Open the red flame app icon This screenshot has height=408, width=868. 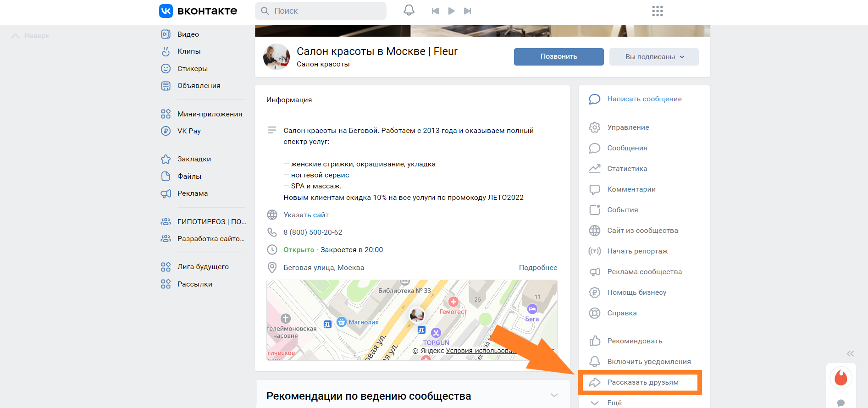[841, 378]
